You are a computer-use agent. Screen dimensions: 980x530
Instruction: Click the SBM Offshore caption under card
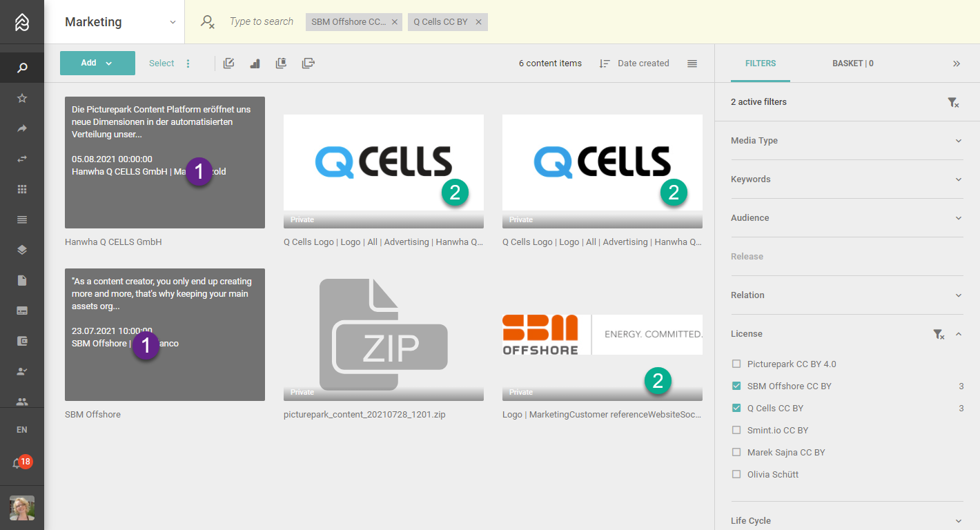point(92,415)
